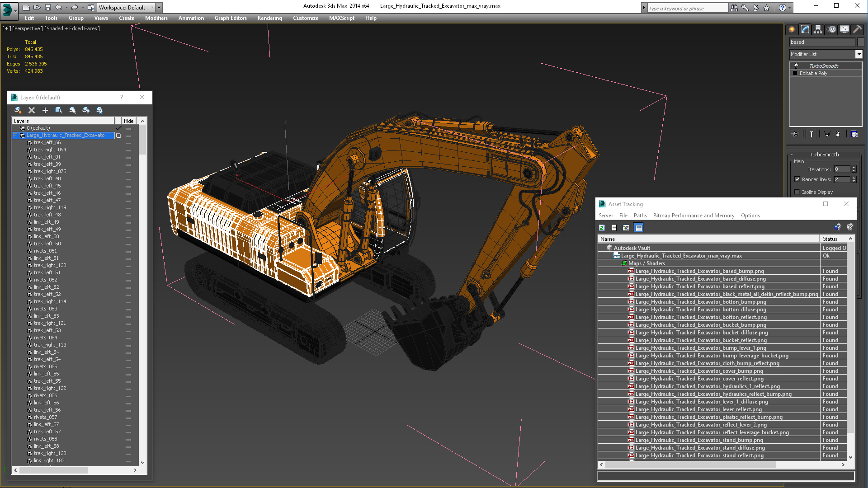The height and width of the screenshot is (488, 868).
Task: Click the Asset Tracking horizontal scrollbar thumb
Action: 691,465
